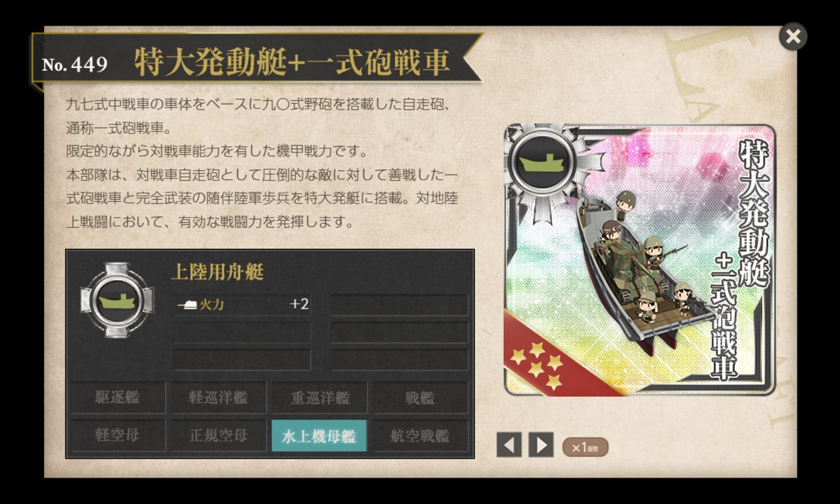
Task: Select the 軽空母 ship type
Action: 118,435
